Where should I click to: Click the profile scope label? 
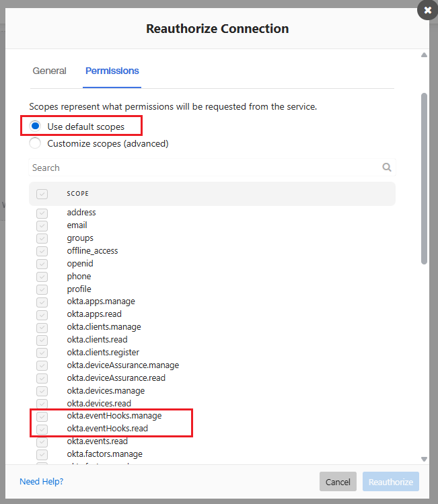(x=79, y=289)
